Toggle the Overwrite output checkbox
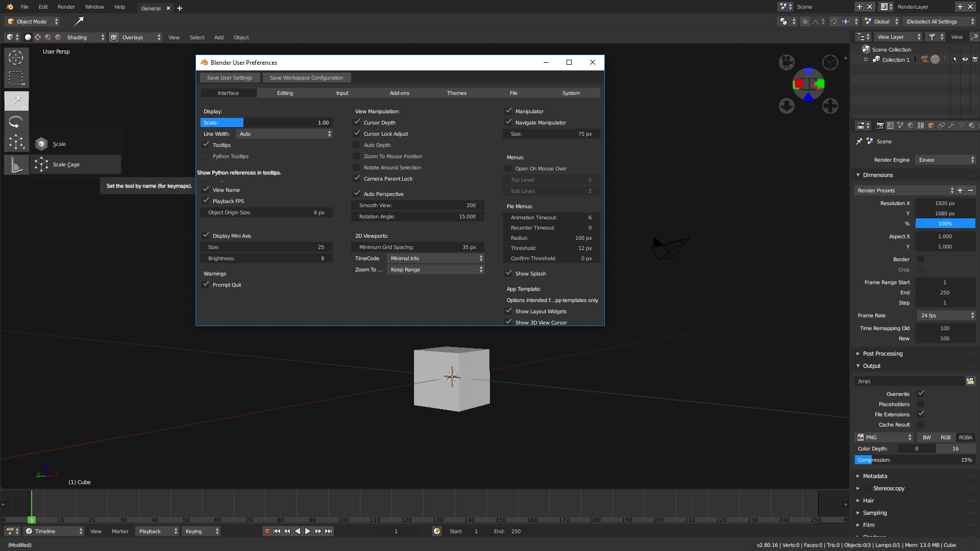This screenshot has width=980, height=551. (921, 393)
